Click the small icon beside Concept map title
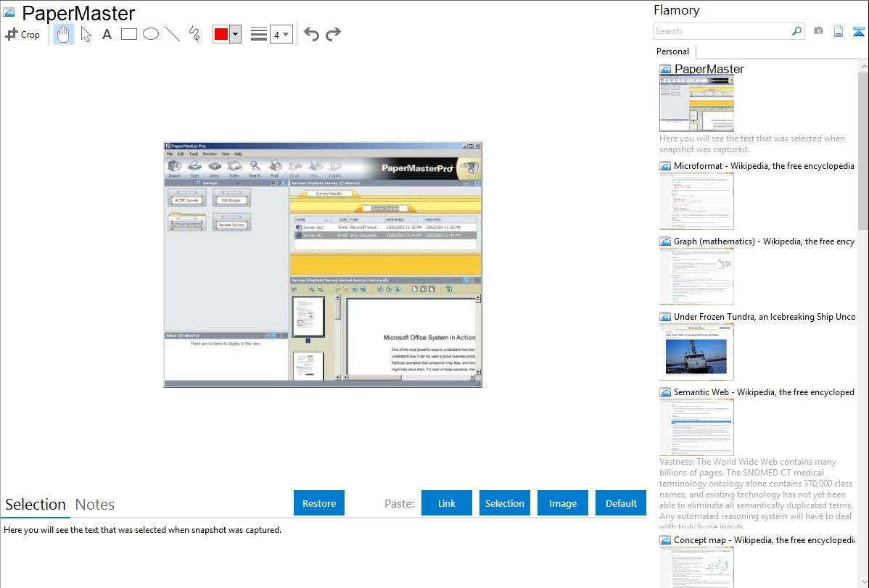The image size is (869, 588). (x=665, y=540)
